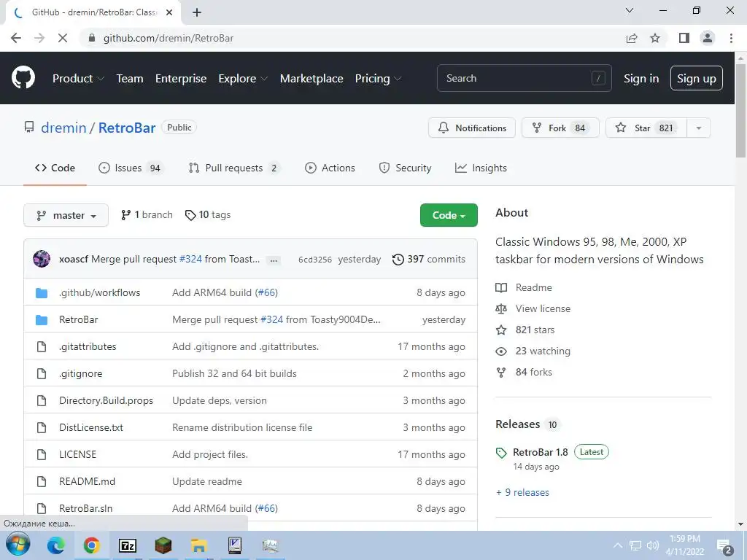This screenshot has width=747, height=560.
Task: Open the README.md file
Action: (x=88, y=481)
